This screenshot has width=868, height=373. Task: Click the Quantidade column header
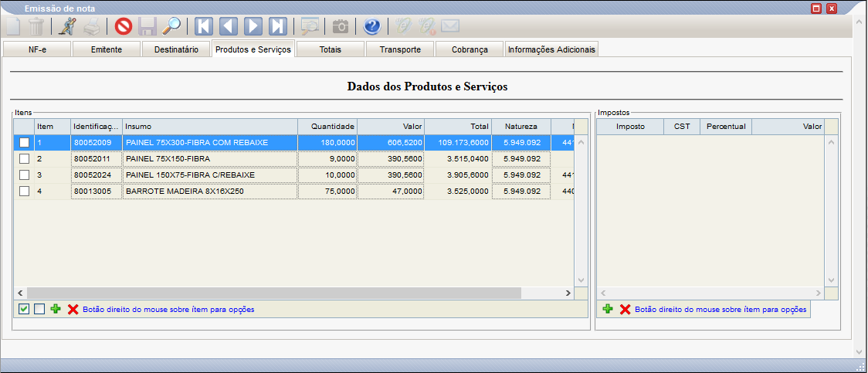coord(327,127)
